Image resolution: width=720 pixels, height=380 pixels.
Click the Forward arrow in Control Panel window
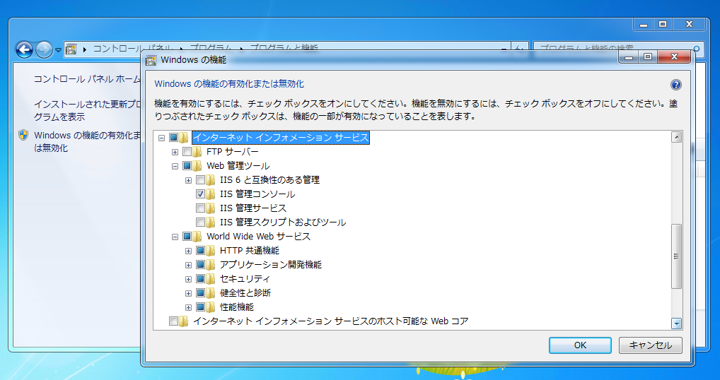coord(44,50)
